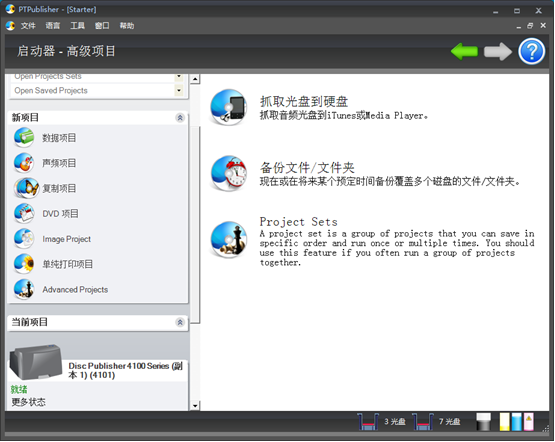The image size is (555, 442).
Task: Click the blue help question mark button
Action: tap(532, 52)
